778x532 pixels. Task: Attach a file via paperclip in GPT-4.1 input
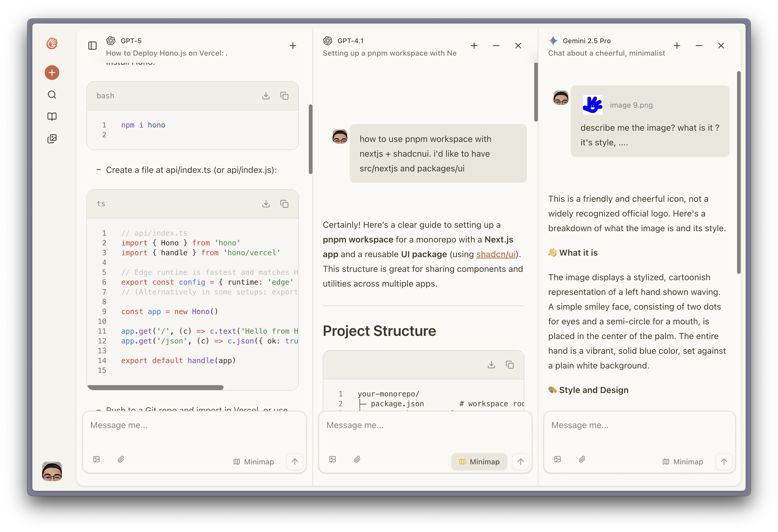(x=357, y=459)
